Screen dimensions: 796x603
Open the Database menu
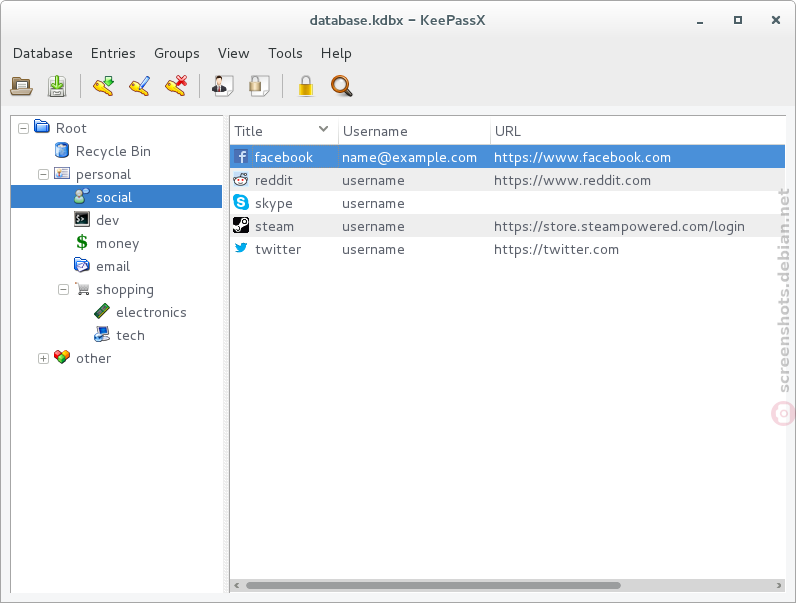(x=43, y=53)
